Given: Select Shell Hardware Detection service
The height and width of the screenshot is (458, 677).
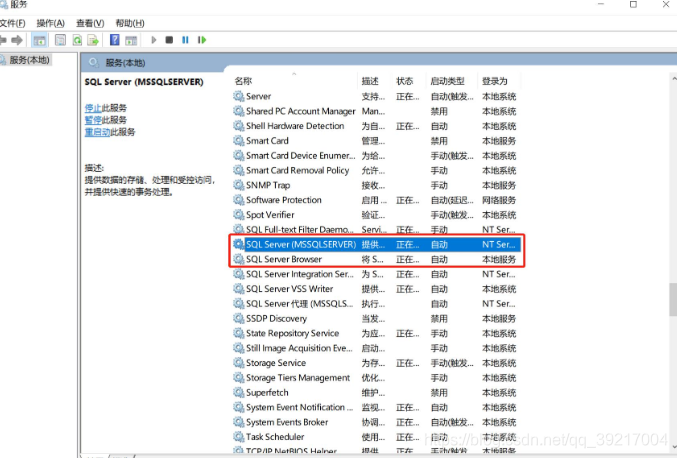Looking at the screenshot, I should click(295, 126).
